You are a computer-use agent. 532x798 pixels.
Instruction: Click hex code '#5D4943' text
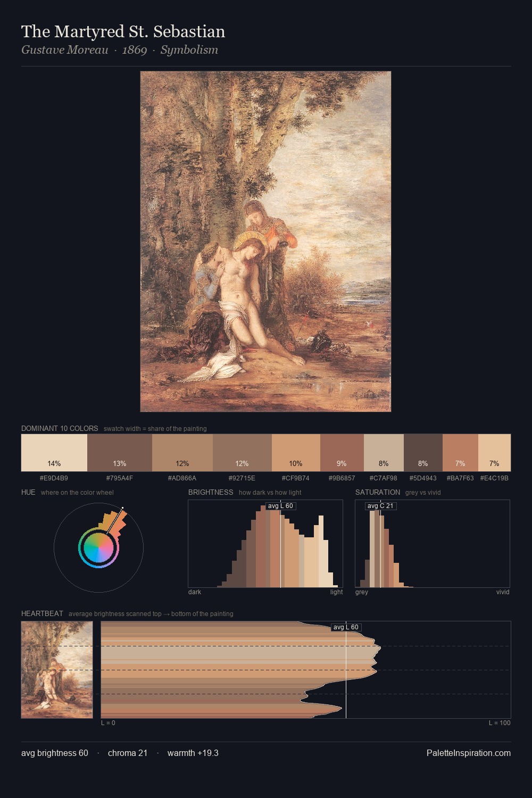pos(423,478)
